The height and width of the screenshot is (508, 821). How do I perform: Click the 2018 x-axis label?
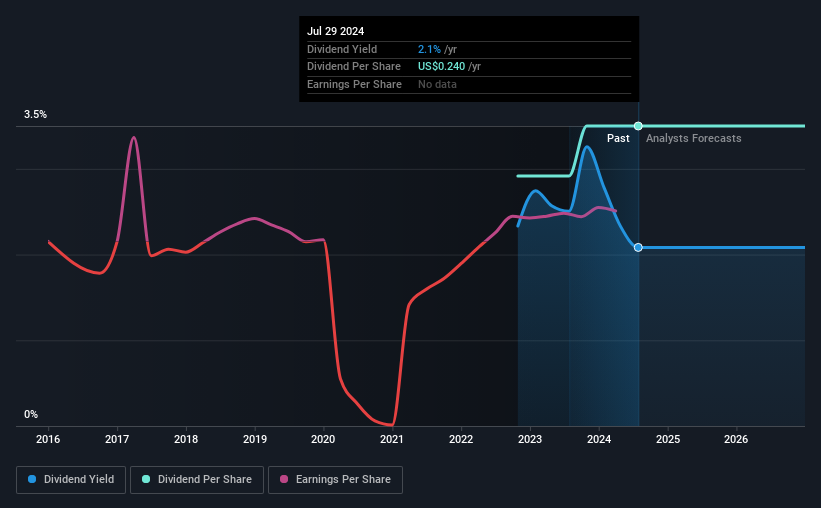[x=186, y=439]
